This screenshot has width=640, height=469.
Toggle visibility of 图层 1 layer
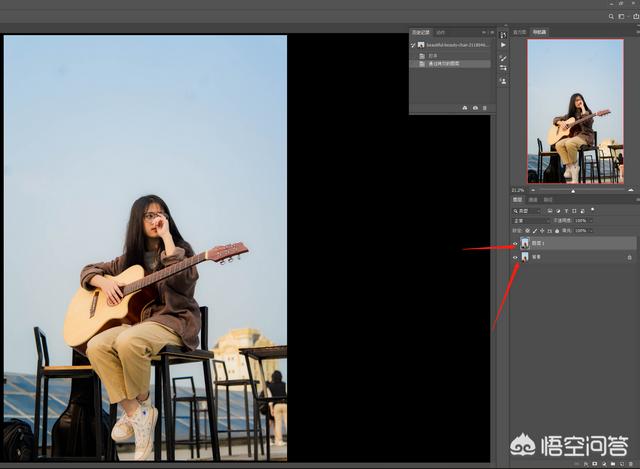pos(515,244)
